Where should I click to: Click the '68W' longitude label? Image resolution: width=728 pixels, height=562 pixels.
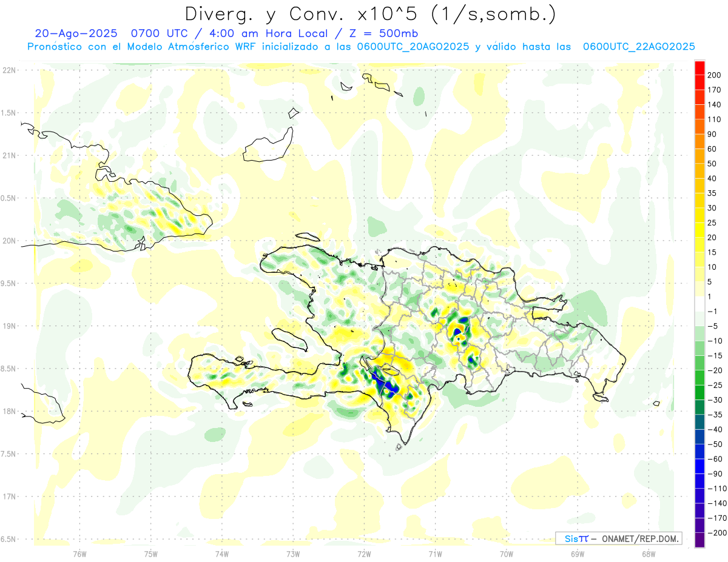point(648,554)
